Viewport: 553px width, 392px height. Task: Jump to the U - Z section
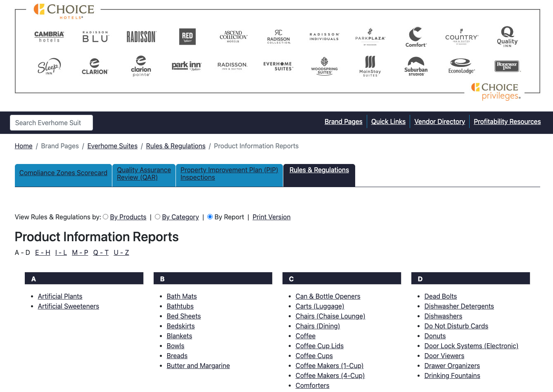click(x=121, y=252)
